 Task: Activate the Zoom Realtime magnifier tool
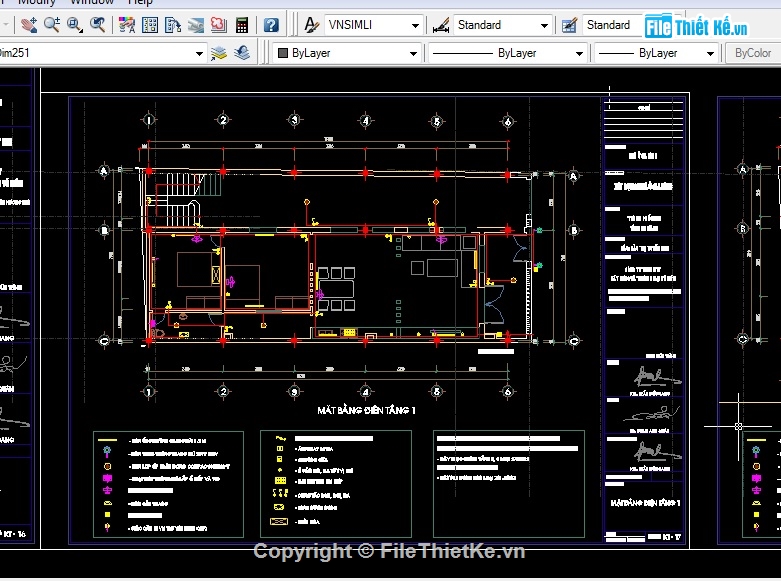point(52,24)
